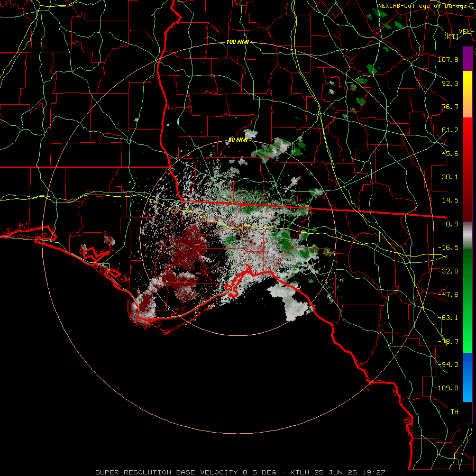Click the -47.6 legend value

tap(448, 295)
